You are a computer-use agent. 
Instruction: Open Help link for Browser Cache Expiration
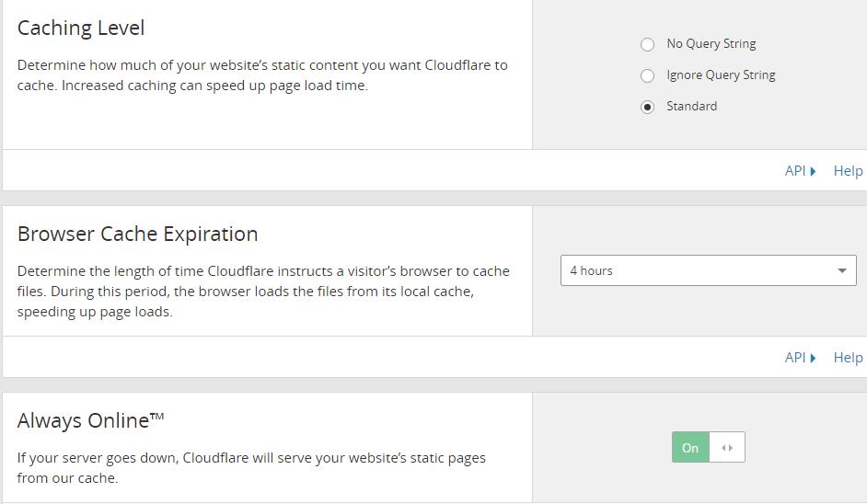[x=848, y=358]
